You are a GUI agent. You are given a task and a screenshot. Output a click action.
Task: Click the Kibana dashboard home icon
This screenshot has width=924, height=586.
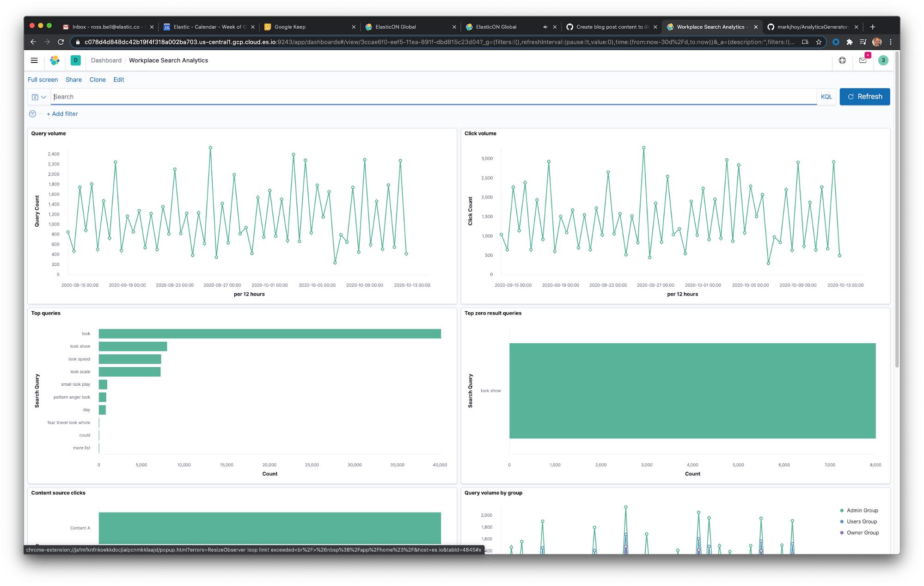coord(54,60)
